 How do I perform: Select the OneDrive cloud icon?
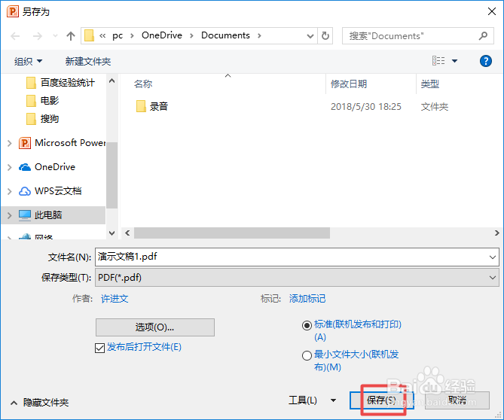coord(25,167)
